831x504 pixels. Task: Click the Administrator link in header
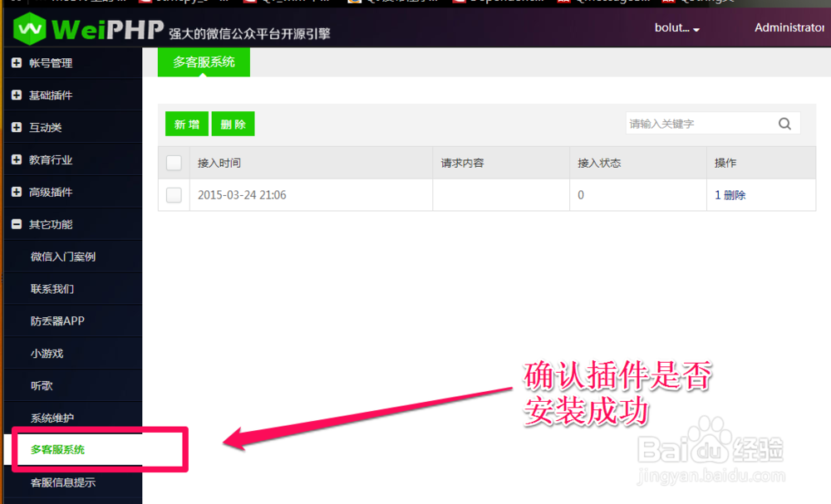[x=789, y=27]
